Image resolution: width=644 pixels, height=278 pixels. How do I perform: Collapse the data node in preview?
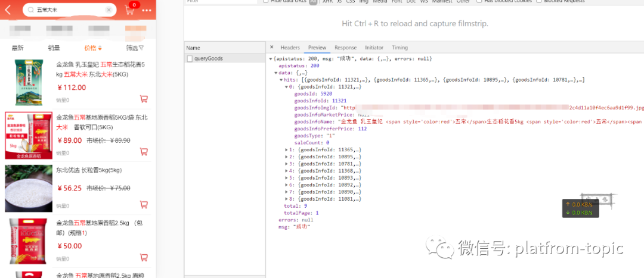[x=275, y=73]
